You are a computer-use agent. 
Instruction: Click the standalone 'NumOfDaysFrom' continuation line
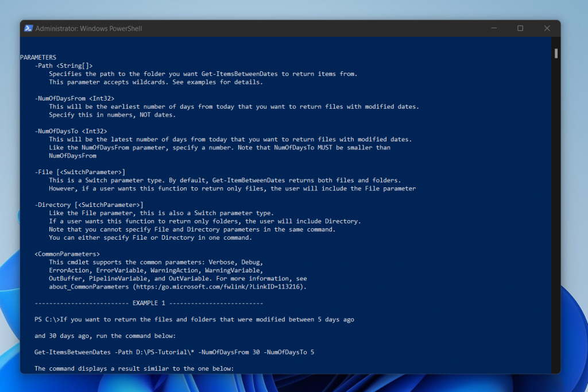[x=72, y=156]
